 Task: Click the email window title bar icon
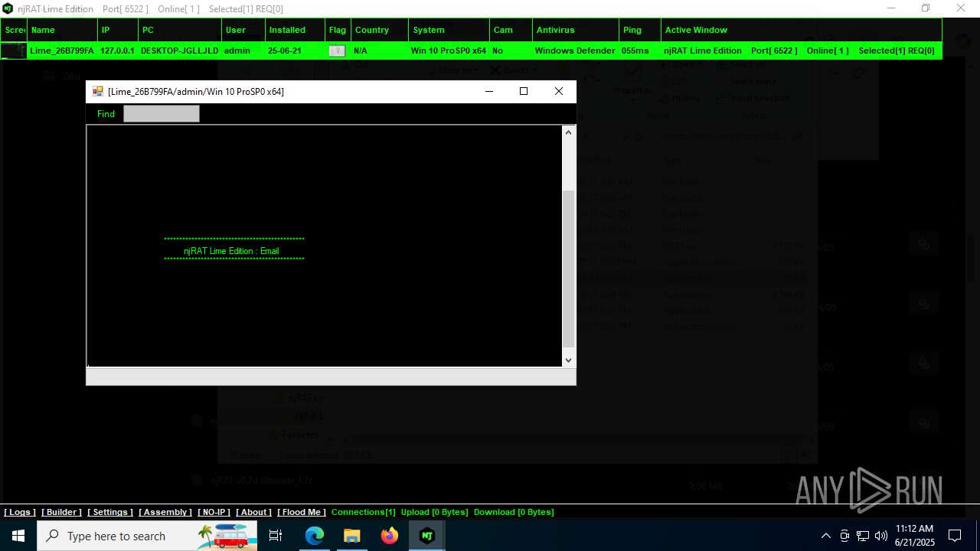pos(98,91)
